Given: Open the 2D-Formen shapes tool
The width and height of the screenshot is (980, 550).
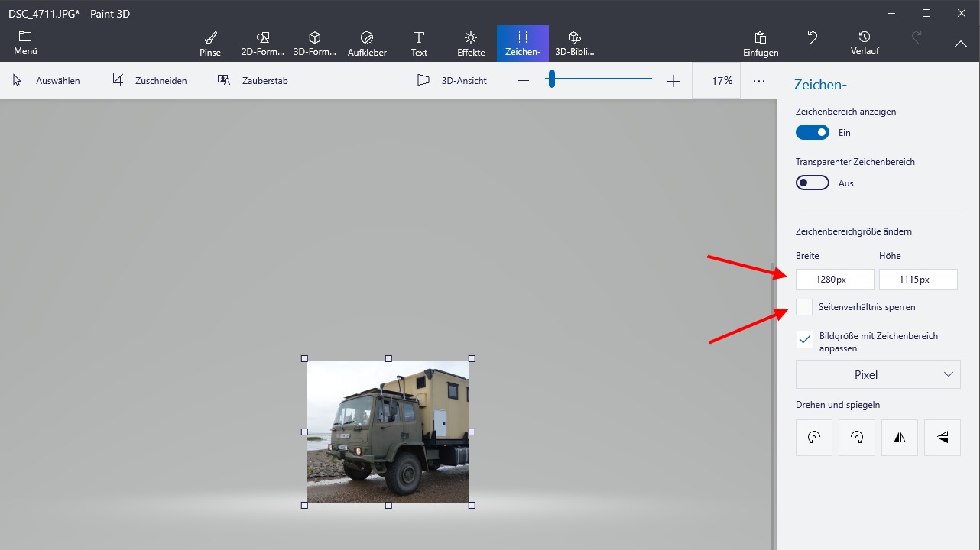Looking at the screenshot, I should coord(263,44).
